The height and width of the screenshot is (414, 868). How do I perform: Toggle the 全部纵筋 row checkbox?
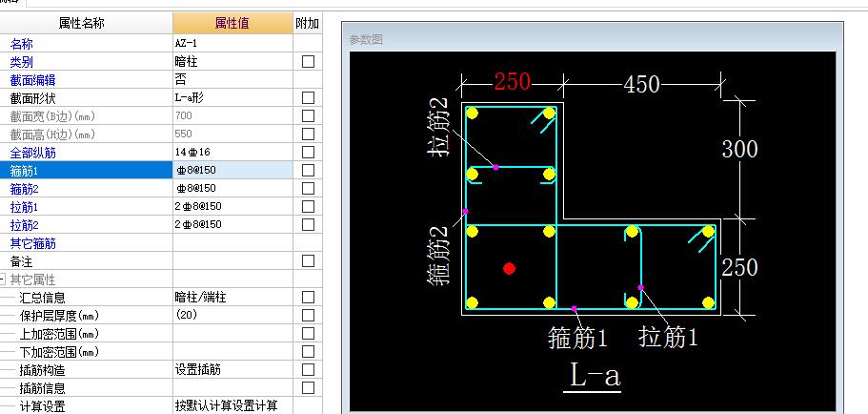click(308, 152)
